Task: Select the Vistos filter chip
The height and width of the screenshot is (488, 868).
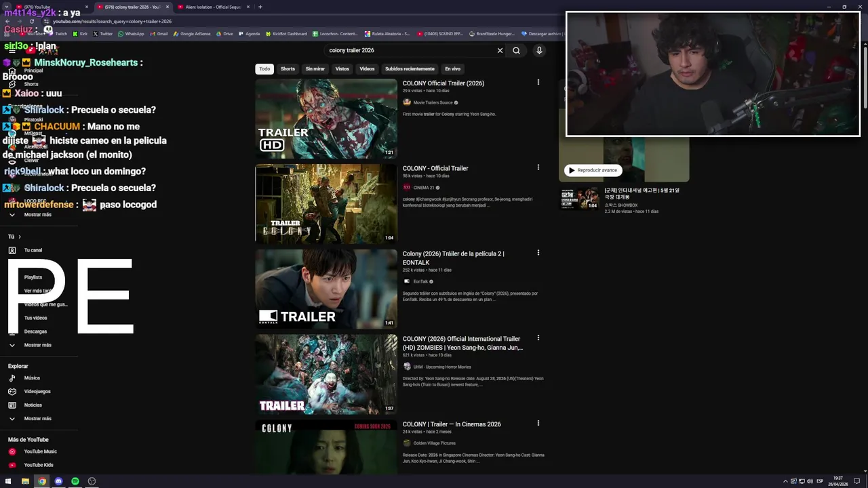Action: pos(342,68)
